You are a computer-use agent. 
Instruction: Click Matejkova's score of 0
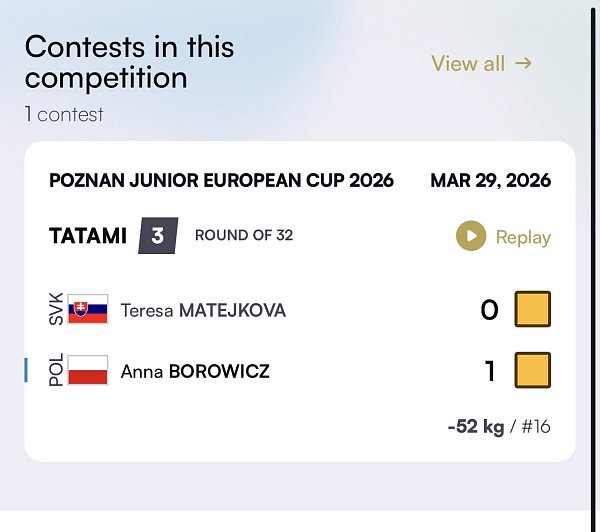pyautogui.click(x=489, y=310)
